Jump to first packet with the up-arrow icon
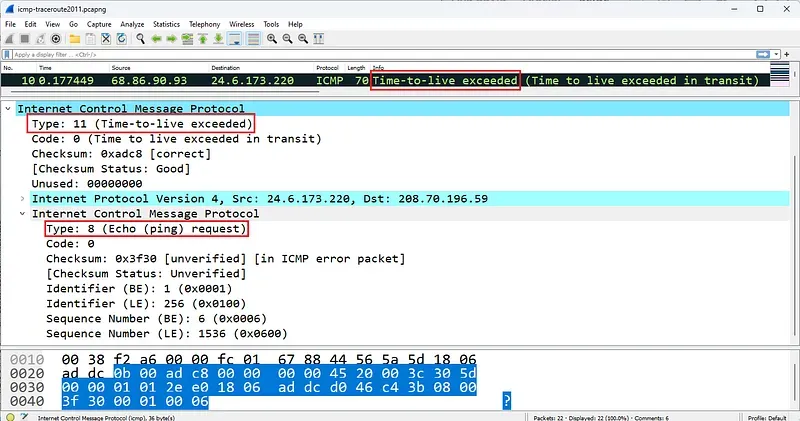This screenshot has height=421, width=800. pos(203,39)
